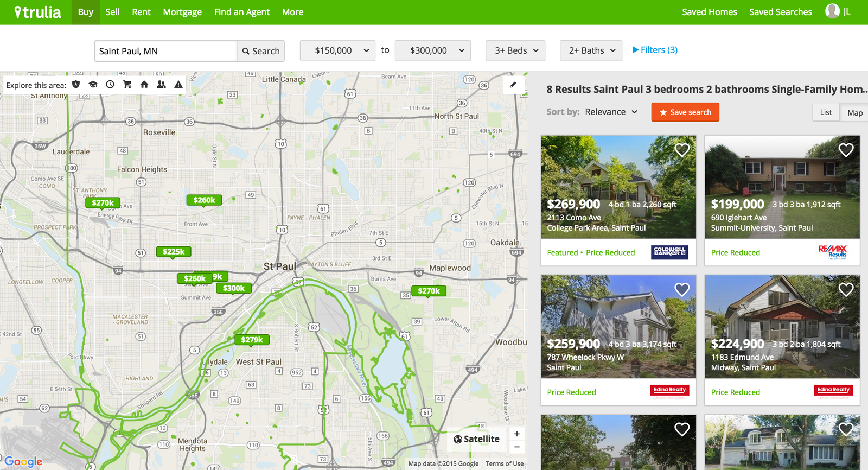Switch to the List tab
868x470 pixels.
(826, 112)
